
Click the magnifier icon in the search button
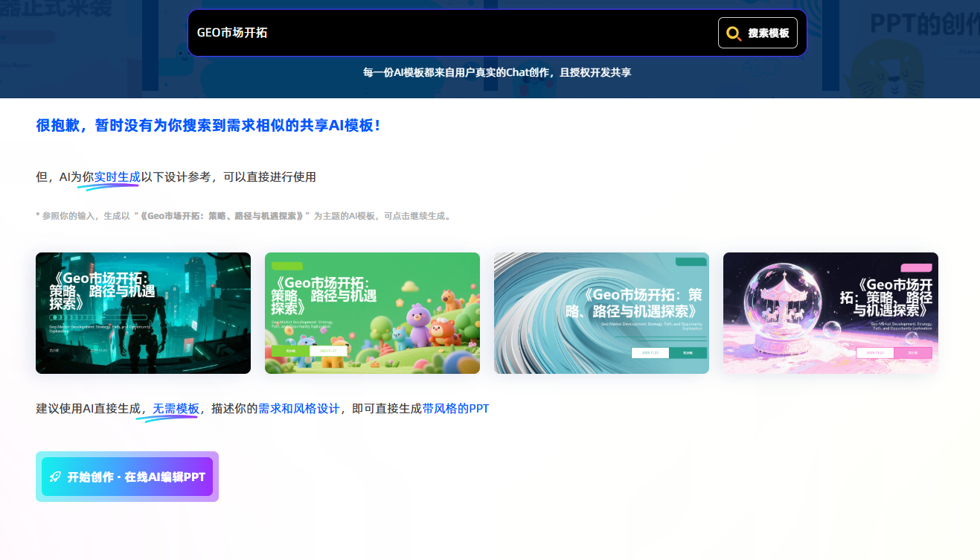click(731, 33)
